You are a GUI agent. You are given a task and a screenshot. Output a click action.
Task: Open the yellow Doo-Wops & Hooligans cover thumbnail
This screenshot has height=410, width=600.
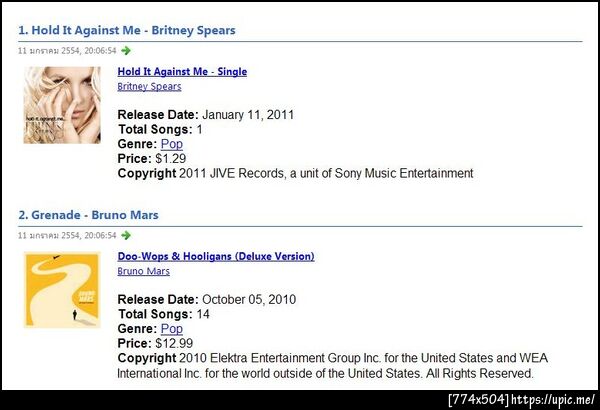point(62,290)
